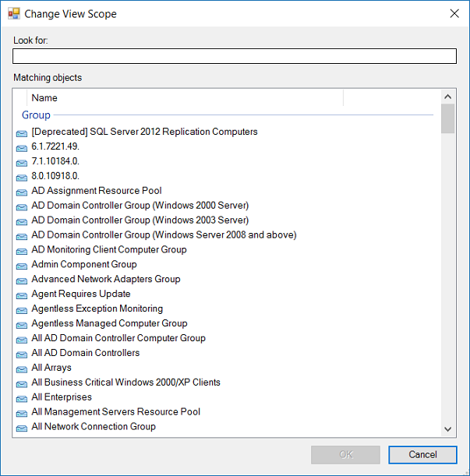Select All AD Domain Controller Computer Group
Screen dimensions: 470x476
point(118,338)
